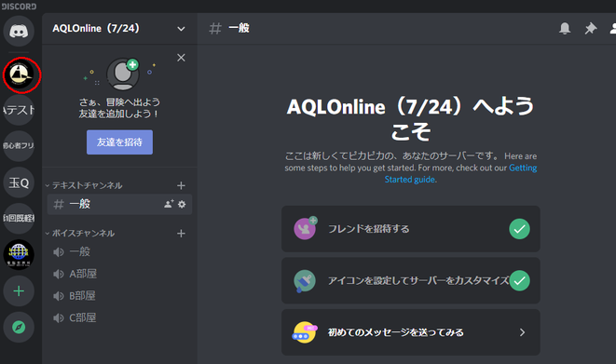616x364 pixels.
Task: Expand the AQLOnline server dropdown menu
Action: click(181, 29)
